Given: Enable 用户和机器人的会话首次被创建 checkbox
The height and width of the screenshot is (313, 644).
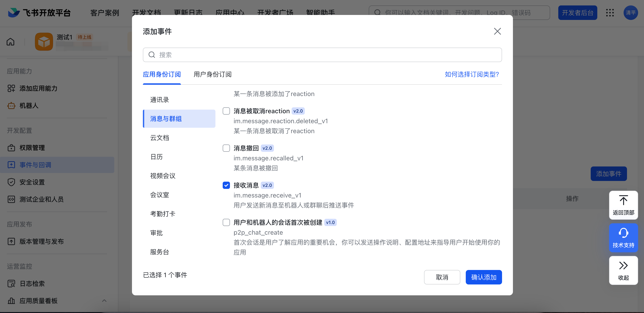Looking at the screenshot, I should click(226, 222).
